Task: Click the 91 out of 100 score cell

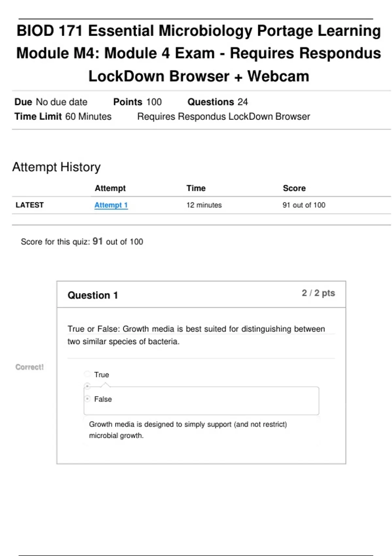Action: tap(304, 205)
